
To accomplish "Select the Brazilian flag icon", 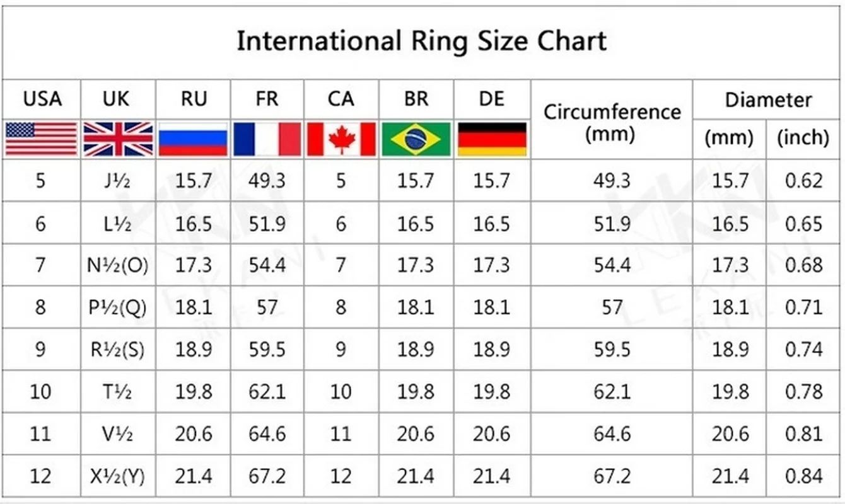I will point(416,139).
